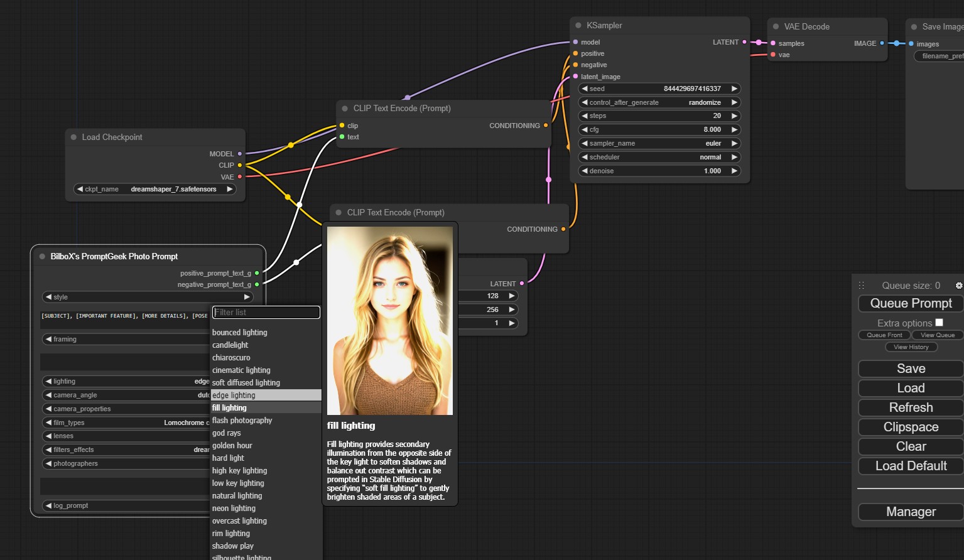Viewport: 964px width, 560px height.
Task: Collapse the lower CLIP Text Encode node dot
Action: (338, 213)
